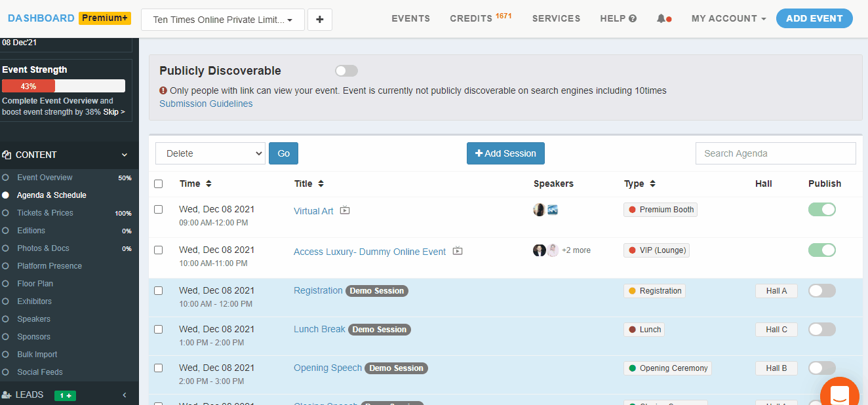Click the green Leads count badge

click(x=65, y=395)
